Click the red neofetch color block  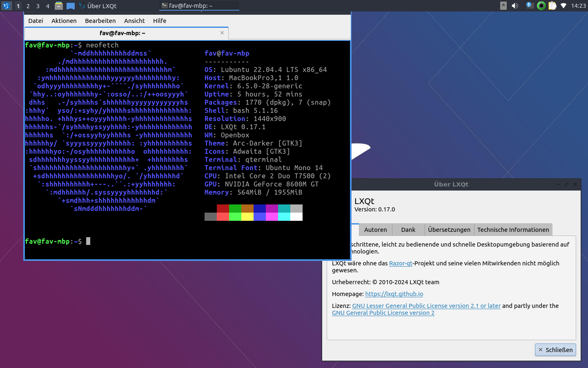(223, 209)
